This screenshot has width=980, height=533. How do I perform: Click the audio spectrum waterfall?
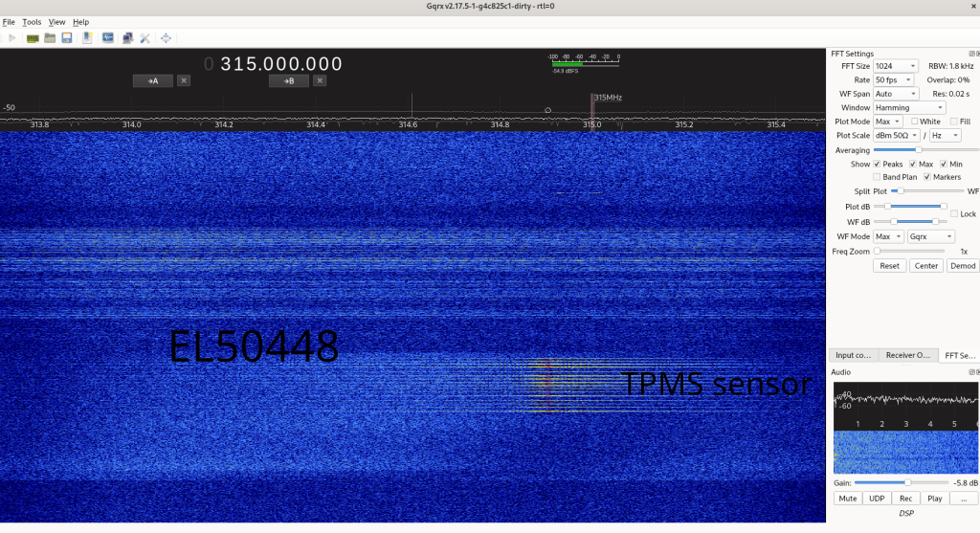905,452
